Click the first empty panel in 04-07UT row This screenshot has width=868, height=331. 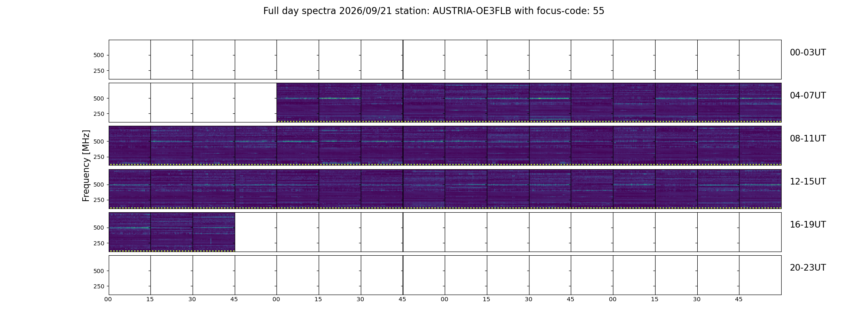pos(130,103)
